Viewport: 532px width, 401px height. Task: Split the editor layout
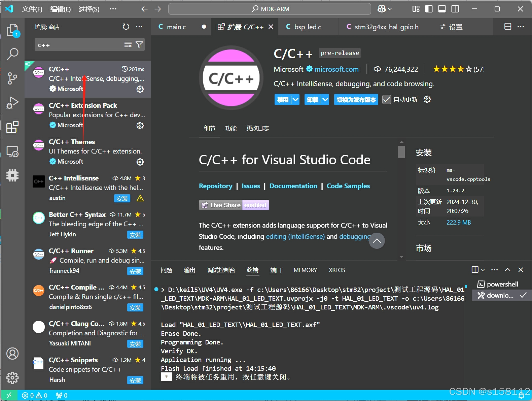coord(508,27)
